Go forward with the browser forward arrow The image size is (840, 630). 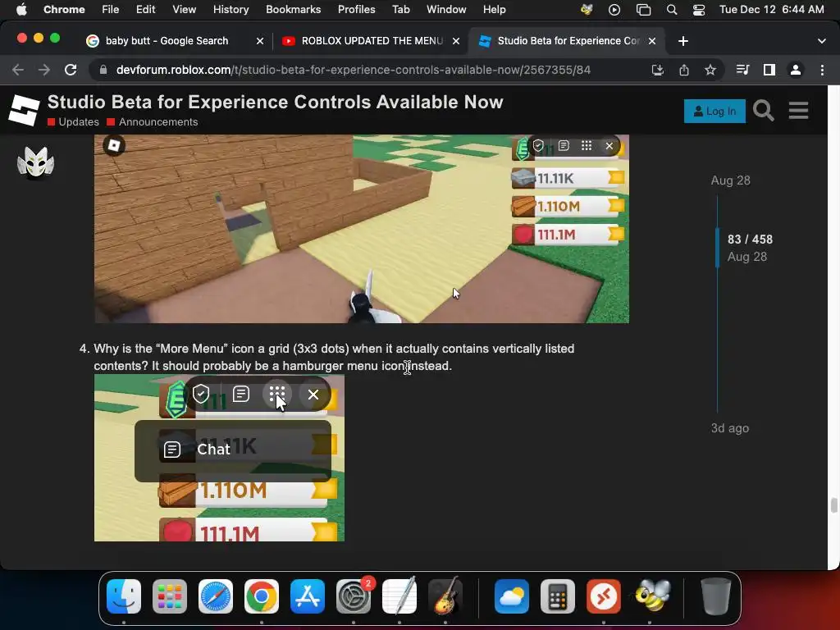click(x=44, y=70)
